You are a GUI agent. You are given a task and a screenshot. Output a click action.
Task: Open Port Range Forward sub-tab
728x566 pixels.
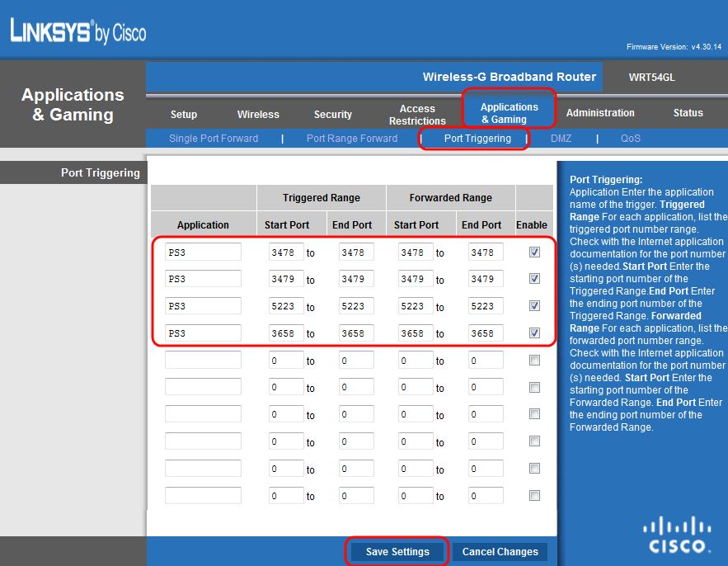[352, 139]
